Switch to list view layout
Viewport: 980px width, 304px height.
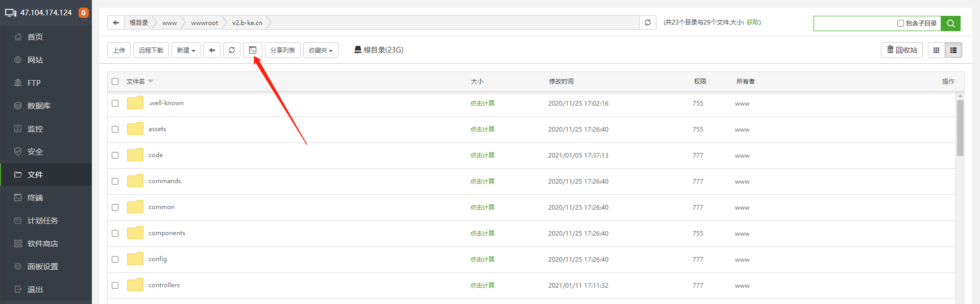click(x=953, y=50)
